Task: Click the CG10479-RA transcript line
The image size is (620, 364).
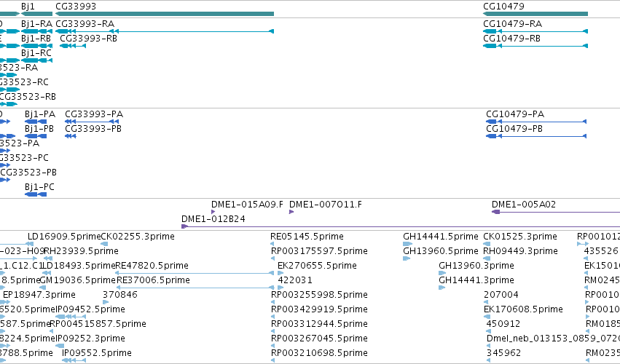Action: tap(535, 31)
